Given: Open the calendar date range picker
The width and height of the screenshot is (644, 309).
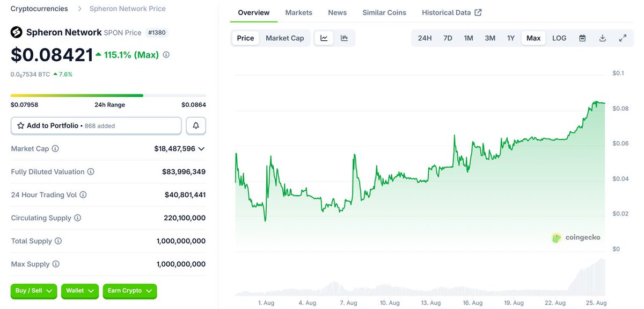Looking at the screenshot, I should [582, 38].
